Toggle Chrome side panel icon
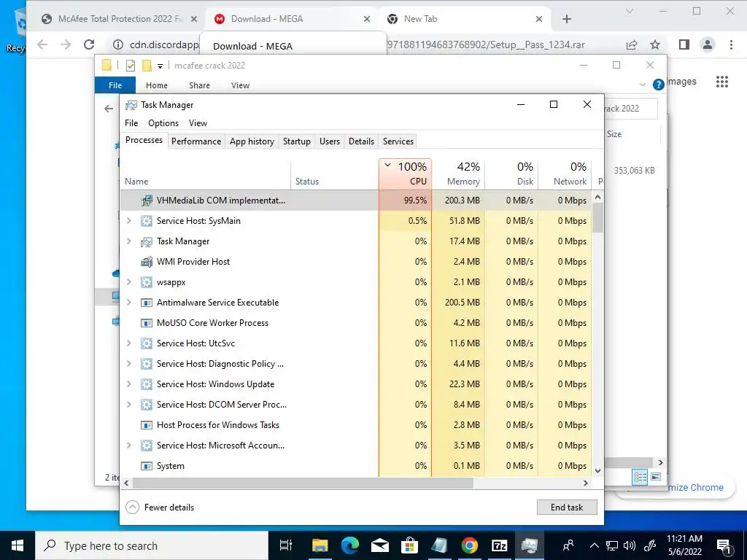This screenshot has width=747, height=560. (684, 44)
